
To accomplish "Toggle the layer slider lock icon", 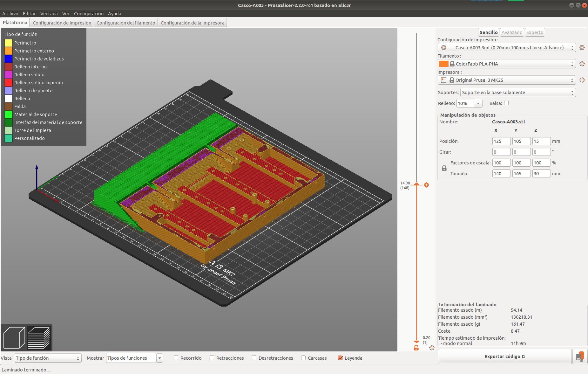I will [x=416, y=348].
